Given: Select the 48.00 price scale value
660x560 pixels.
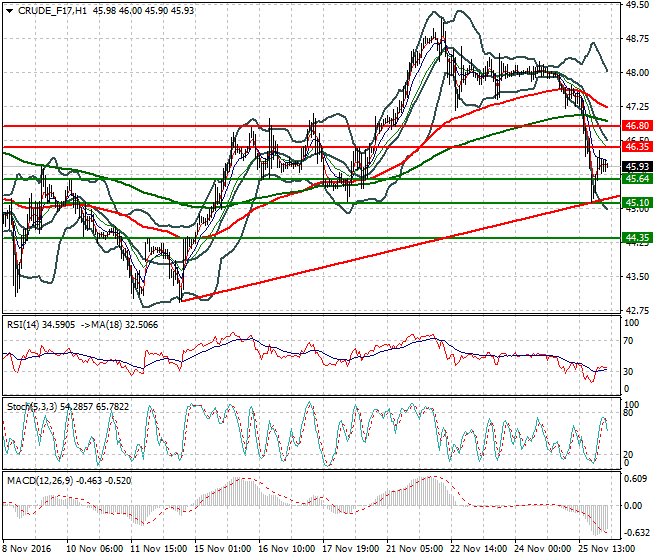Looking at the screenshot, I should (x=637, y=73).
